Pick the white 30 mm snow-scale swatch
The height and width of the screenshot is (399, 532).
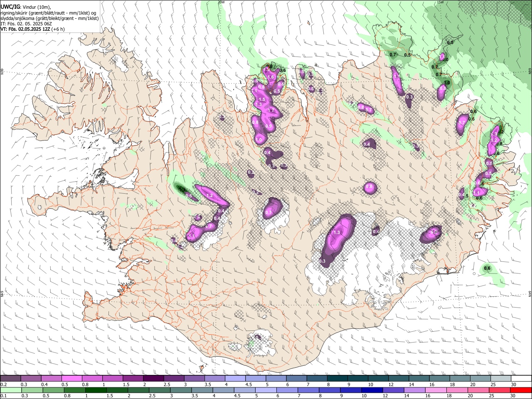tap(521, 379)
